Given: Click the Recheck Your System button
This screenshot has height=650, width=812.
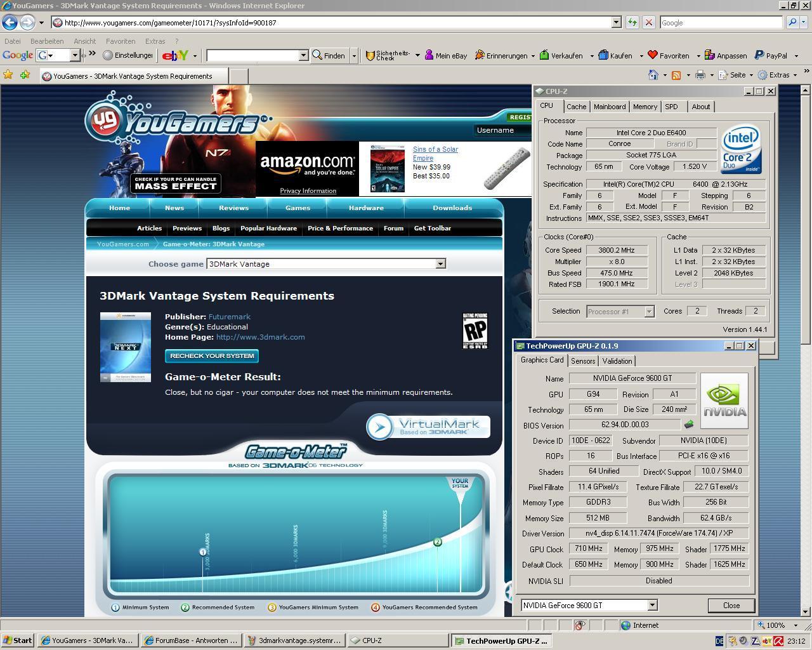Looking at the screenshot, I should click(212, 355).
